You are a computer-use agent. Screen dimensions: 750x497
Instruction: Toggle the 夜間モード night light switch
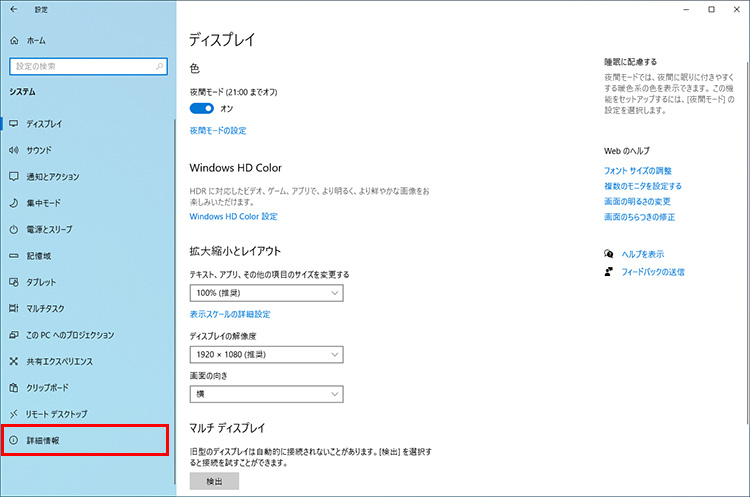201,109
